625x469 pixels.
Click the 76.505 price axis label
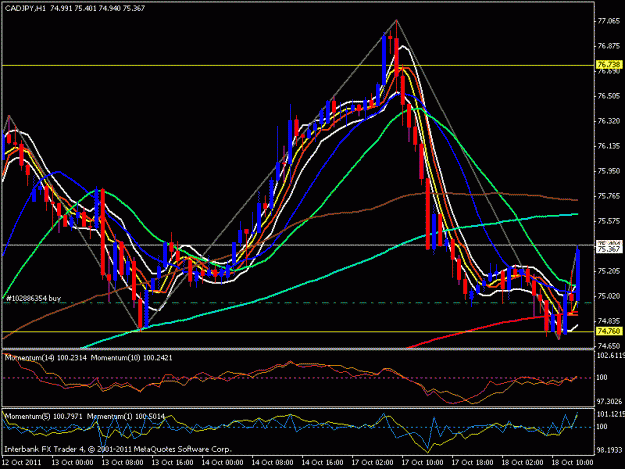[609, 96]
